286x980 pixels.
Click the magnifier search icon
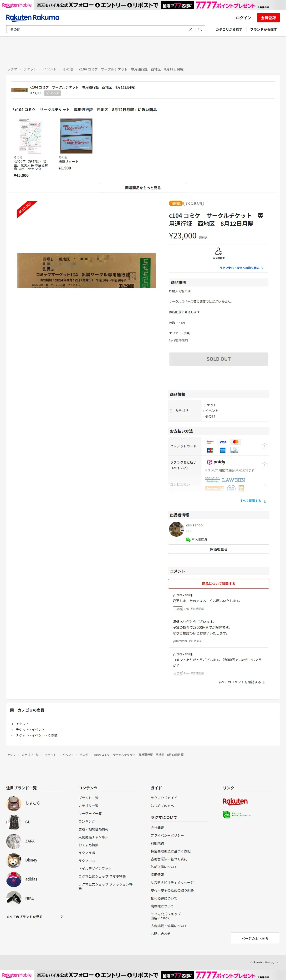(x=200, y=29)
